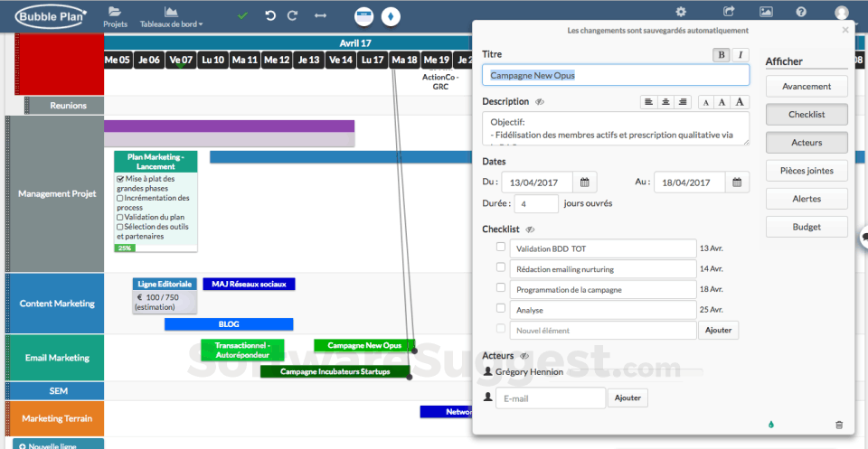Check the Validation BDD TOT item

pyautogui.click(x=501, y=247)
